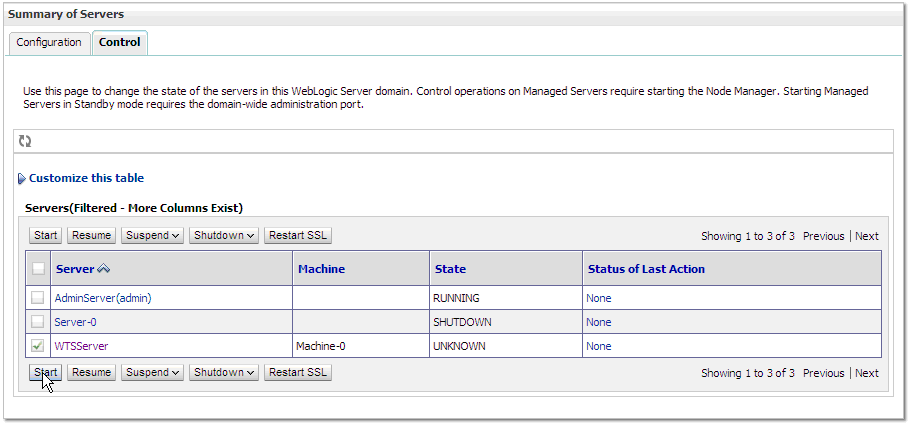Uncheck the WTSServer row checkbox
Screen dimensions: 910x426
[38, 346]
